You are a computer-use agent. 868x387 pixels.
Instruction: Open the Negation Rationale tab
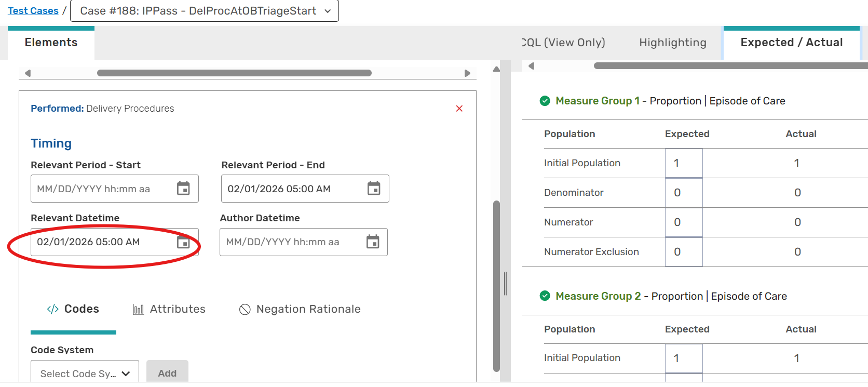coord(300,309)
